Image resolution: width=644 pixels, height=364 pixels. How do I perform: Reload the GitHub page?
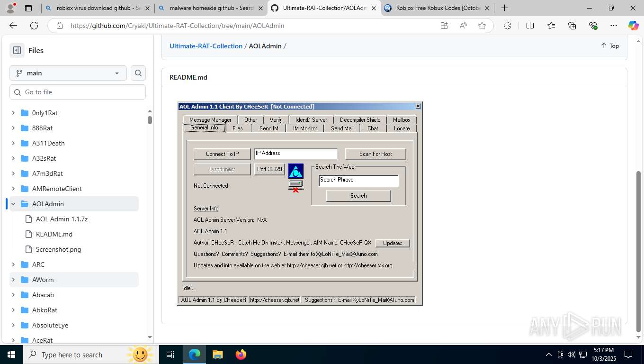coord(34,26)
